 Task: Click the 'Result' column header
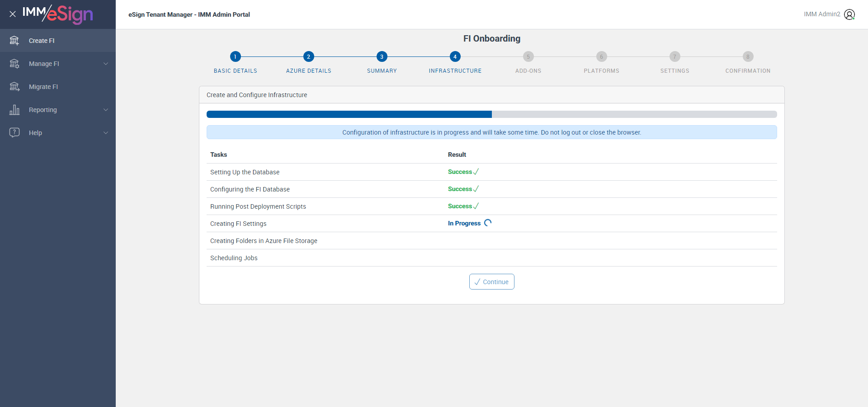click(457, 154)
